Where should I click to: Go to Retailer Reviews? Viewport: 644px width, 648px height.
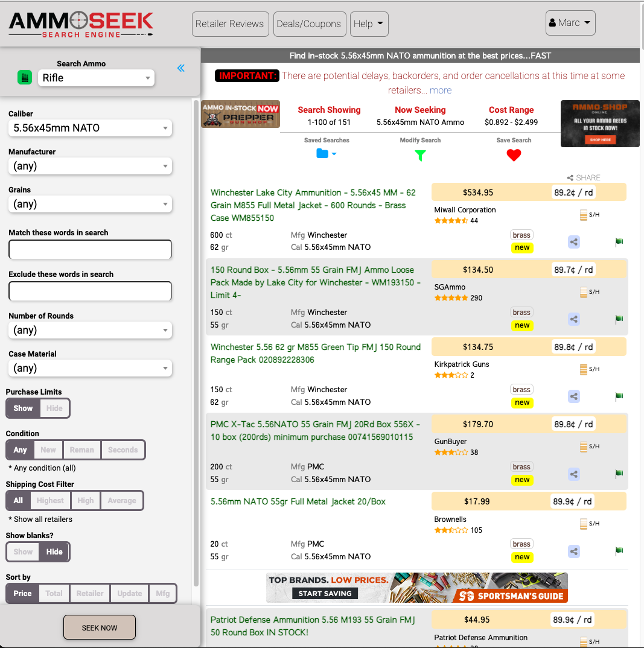coord(230,24)
